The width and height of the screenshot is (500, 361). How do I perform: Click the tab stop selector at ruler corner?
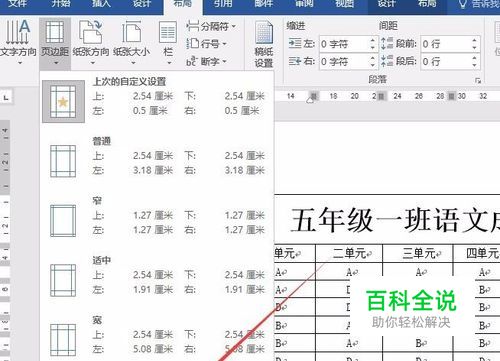(6, 98)
